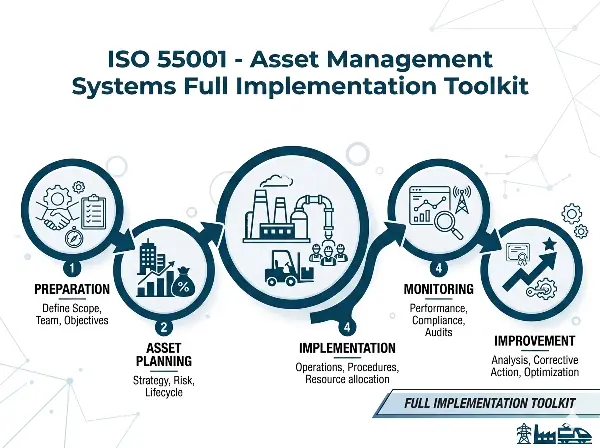The width and height of the screenshot is (600, 448).
Task: Click the 'FULL IMPLEMENTATION TOOLKIT' banner
Action: tap(490, 403)
